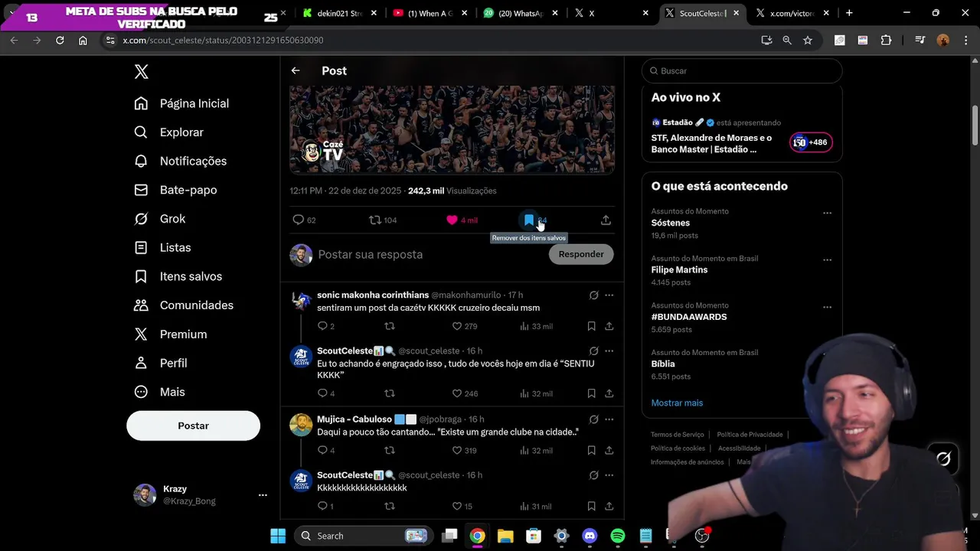
Task: Open Notificações from the sidebar
Action: (180, 161)
